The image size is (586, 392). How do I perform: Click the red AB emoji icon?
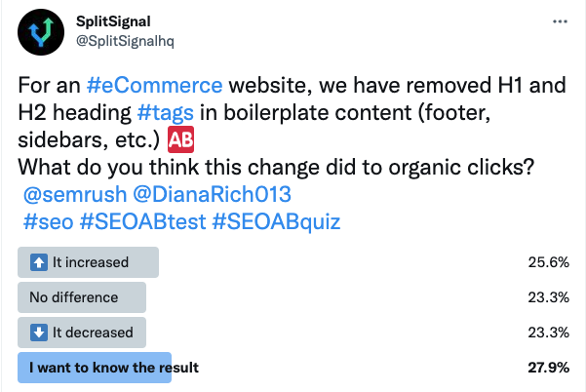[181, 141]
